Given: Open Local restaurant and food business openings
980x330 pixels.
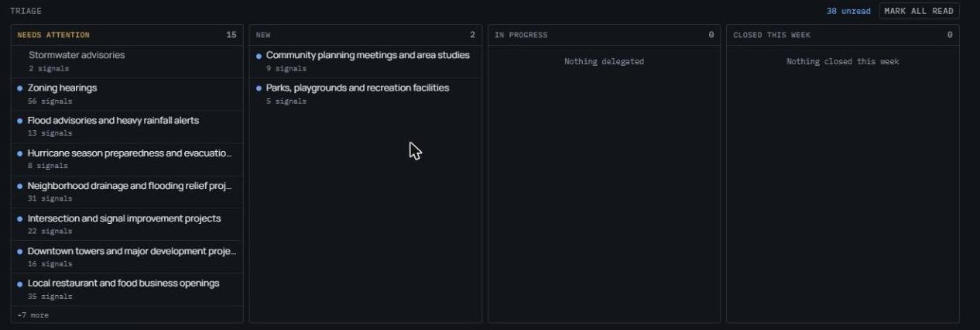Looking at the screenshot, I should (127, 289).
